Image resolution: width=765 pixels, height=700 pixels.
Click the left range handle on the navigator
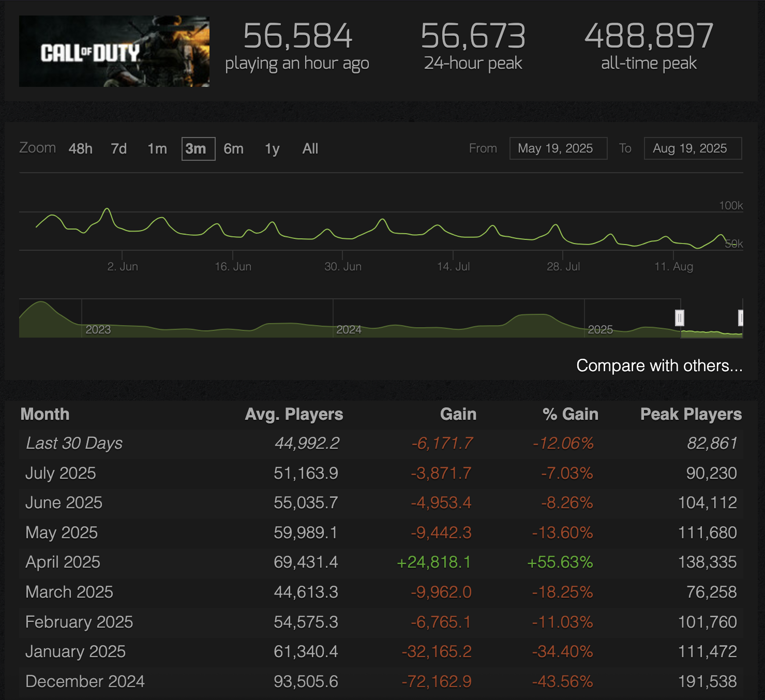click(680, 317)
